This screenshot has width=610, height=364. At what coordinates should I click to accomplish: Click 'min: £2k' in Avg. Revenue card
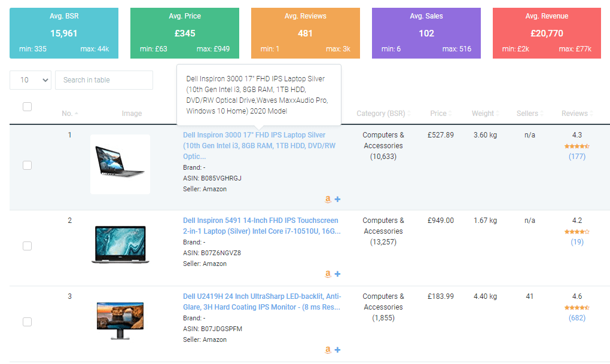pos(516,49)
